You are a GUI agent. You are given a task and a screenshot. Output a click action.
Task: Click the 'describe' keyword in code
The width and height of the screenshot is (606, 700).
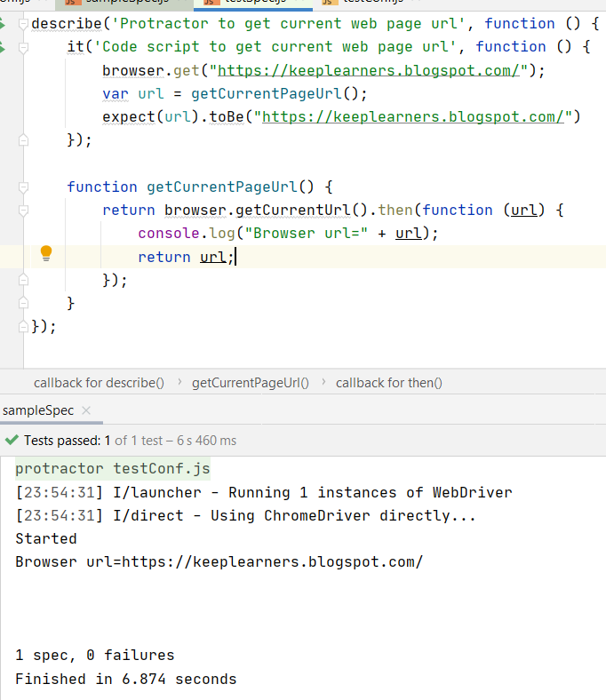pos(67,24)
